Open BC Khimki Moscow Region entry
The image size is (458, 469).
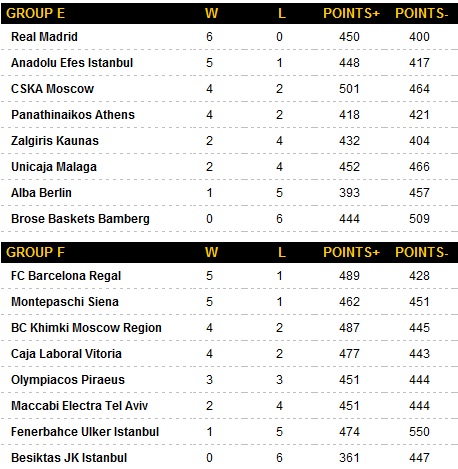tap(86, 328)
